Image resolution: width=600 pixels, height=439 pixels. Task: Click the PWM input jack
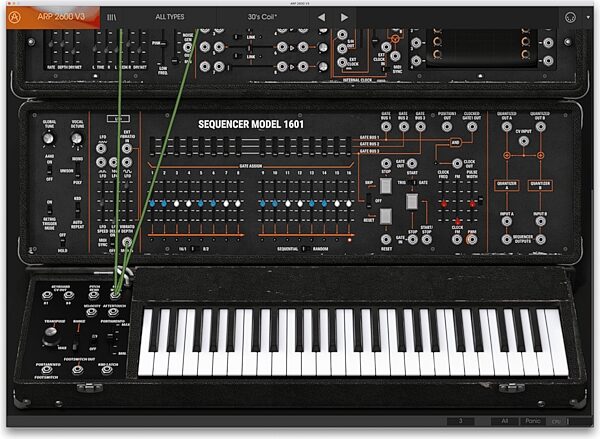(x=472, y=240)
